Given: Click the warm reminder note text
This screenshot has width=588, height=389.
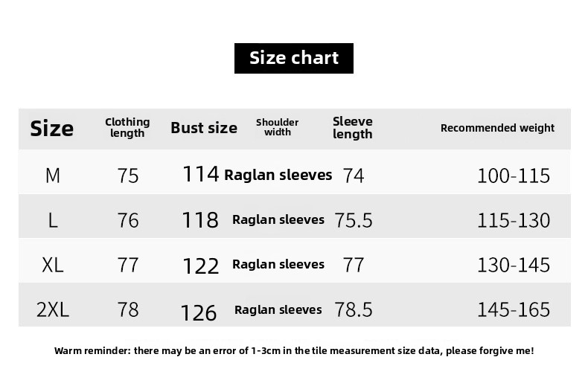Looking at the screenshot, I should coord(294,351).
